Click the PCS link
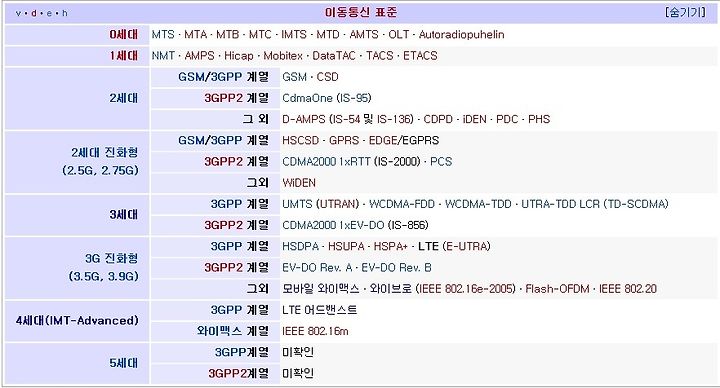Screen dimensions: 720x388 pyautogui.click(x=441, y=162)
